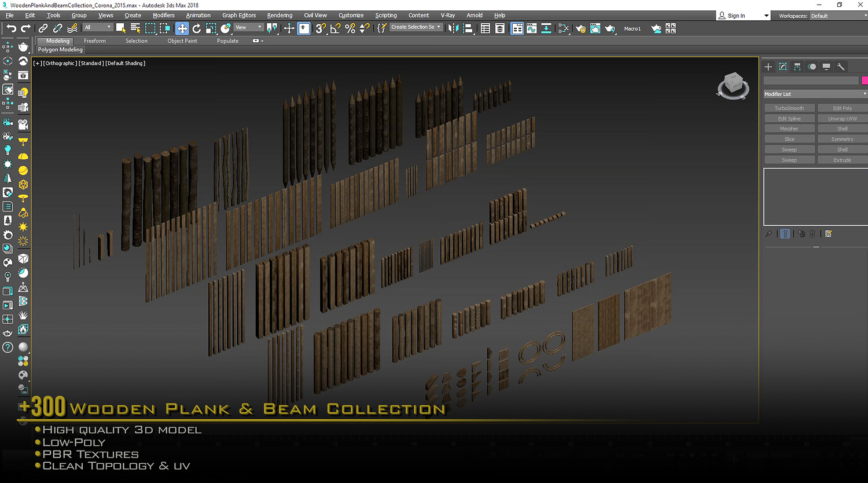Click Edit Named Selection Sets icon

click(x=381, y=28)
